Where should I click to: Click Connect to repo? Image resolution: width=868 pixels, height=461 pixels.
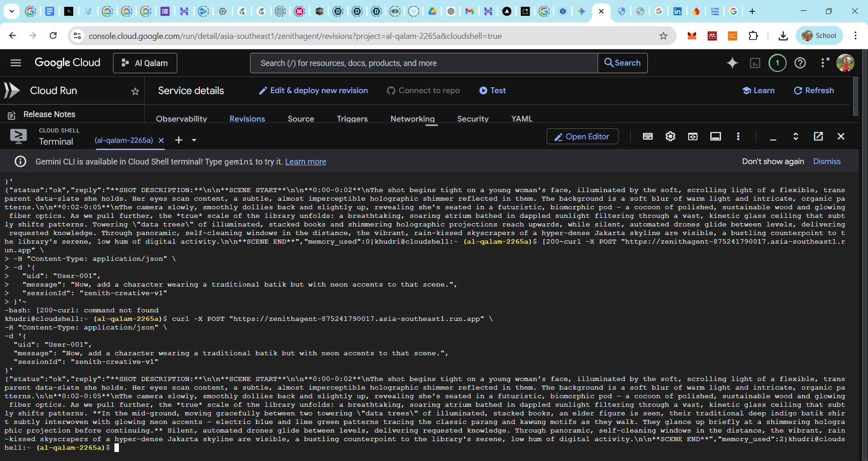pos(424,90)
